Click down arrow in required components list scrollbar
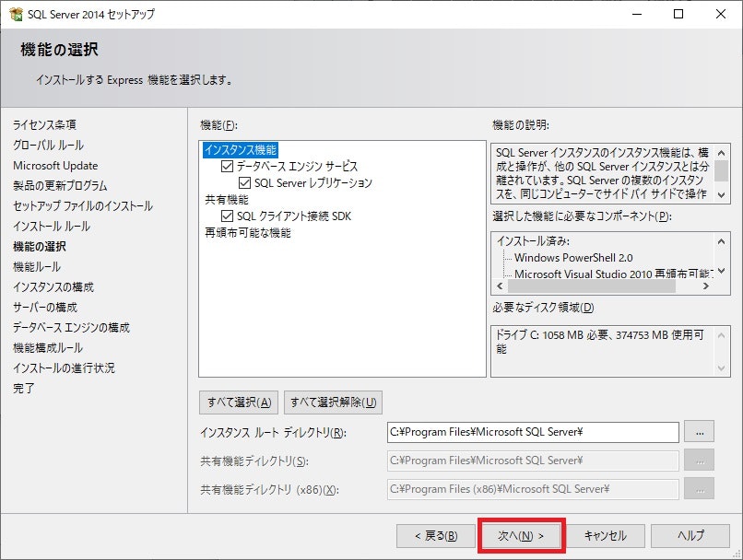 coord(721,271)
